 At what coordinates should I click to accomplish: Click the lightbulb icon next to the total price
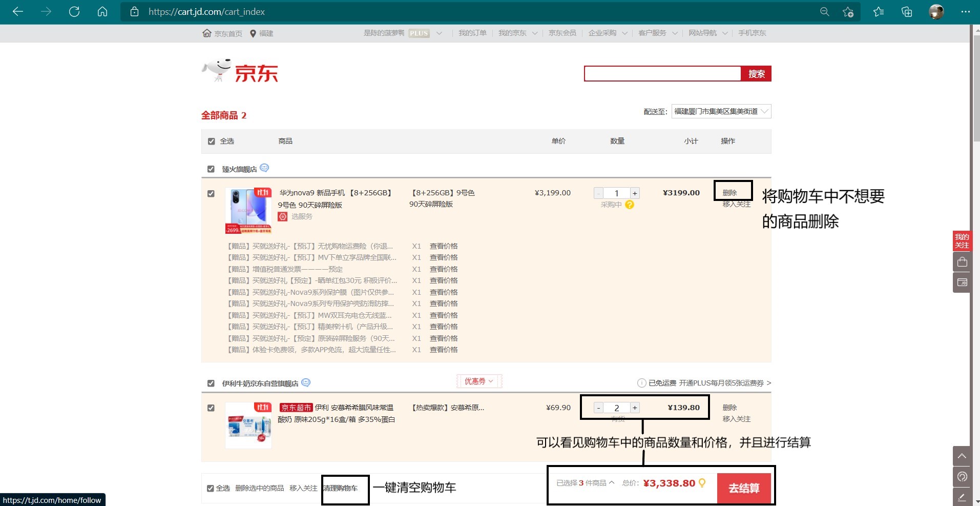[702, 482]
